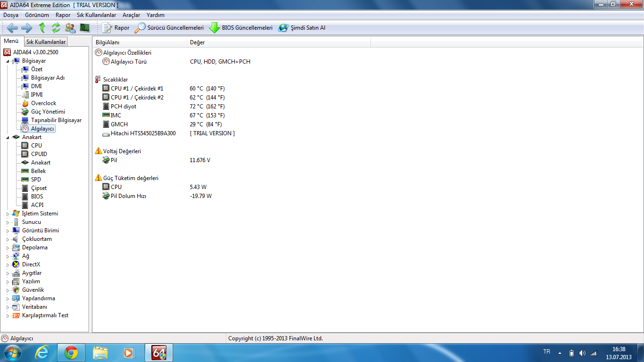Open the Görünüm menu
This screenshot has height=362, width=644.
tap(37, 15)
